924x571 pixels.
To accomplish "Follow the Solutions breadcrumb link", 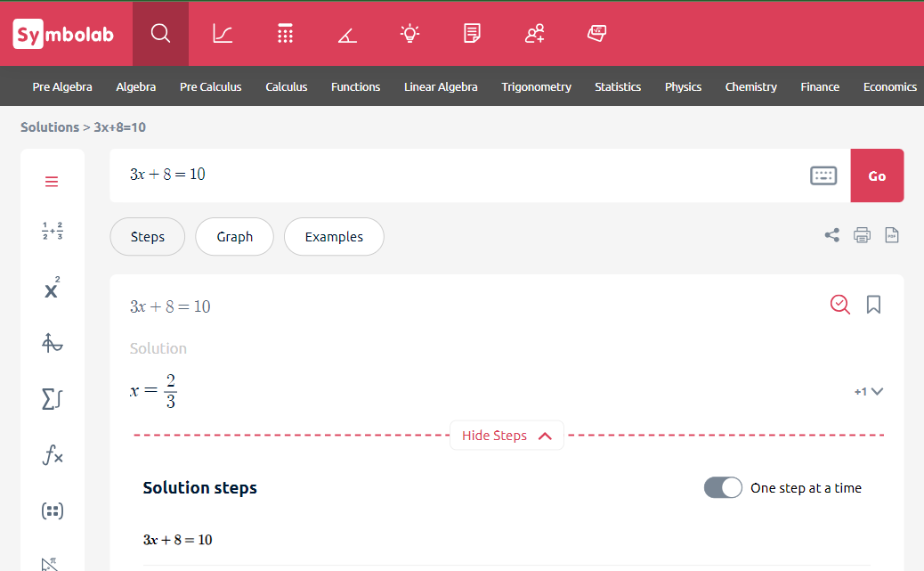I will [50, 127].
